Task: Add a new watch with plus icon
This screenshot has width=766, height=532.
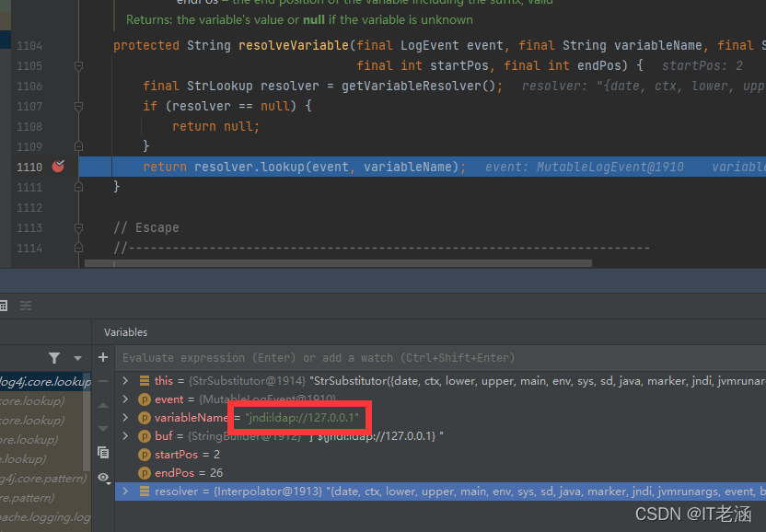Action: click(x=103, y=357)
